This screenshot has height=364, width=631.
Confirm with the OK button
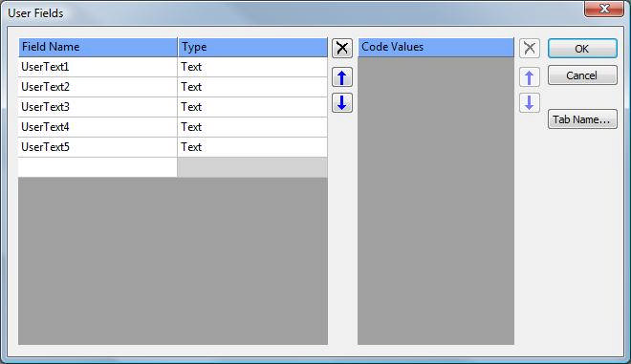(582, 49)
